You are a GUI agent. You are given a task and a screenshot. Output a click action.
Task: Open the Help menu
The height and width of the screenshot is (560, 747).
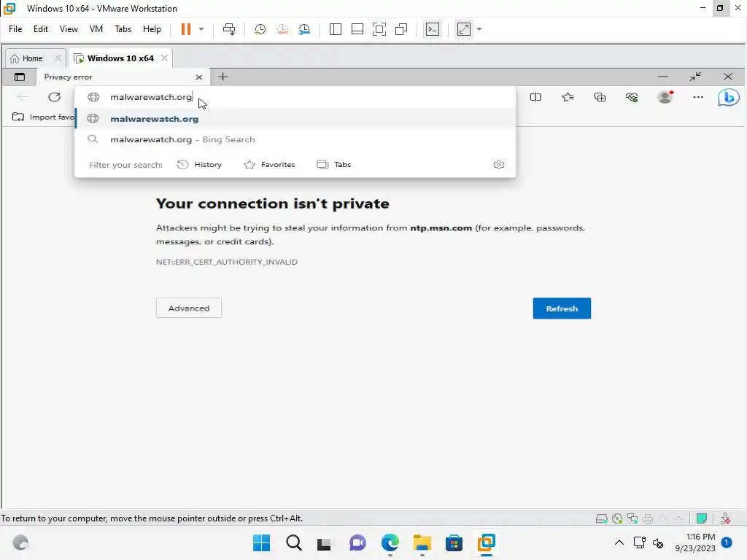(152, 29)
